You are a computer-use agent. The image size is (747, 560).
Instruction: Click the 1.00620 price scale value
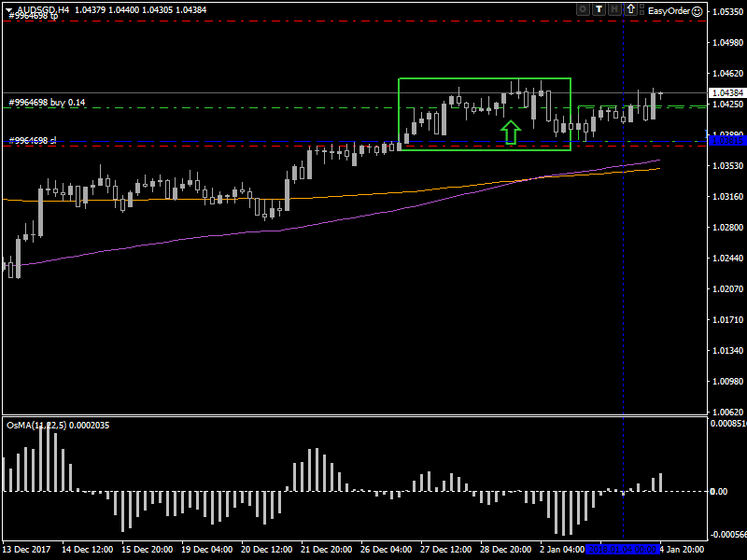[x=727, y=412]
